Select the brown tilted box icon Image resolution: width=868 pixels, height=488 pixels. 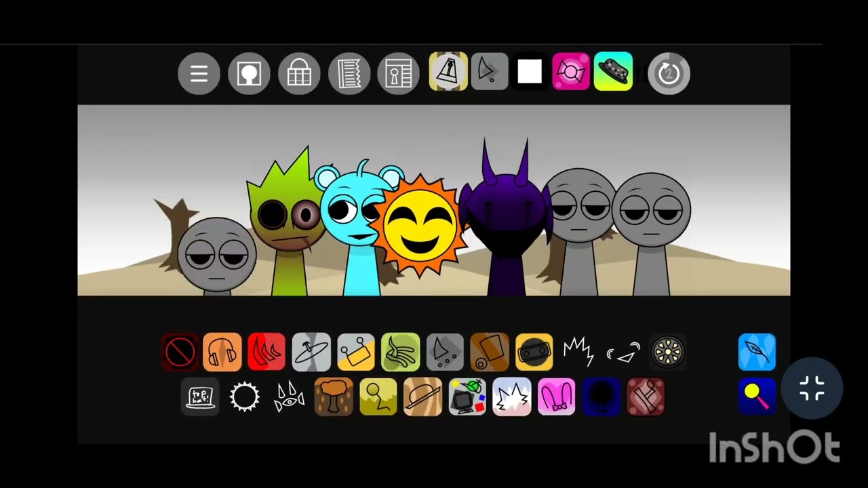(x=490, y=352)
